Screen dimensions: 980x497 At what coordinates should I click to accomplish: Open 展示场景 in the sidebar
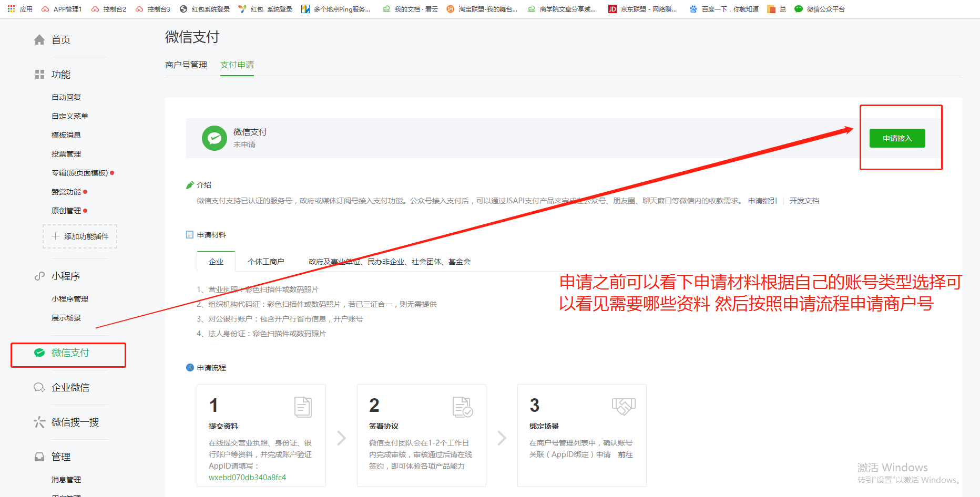pyautogui.click(x=66, y=318)
